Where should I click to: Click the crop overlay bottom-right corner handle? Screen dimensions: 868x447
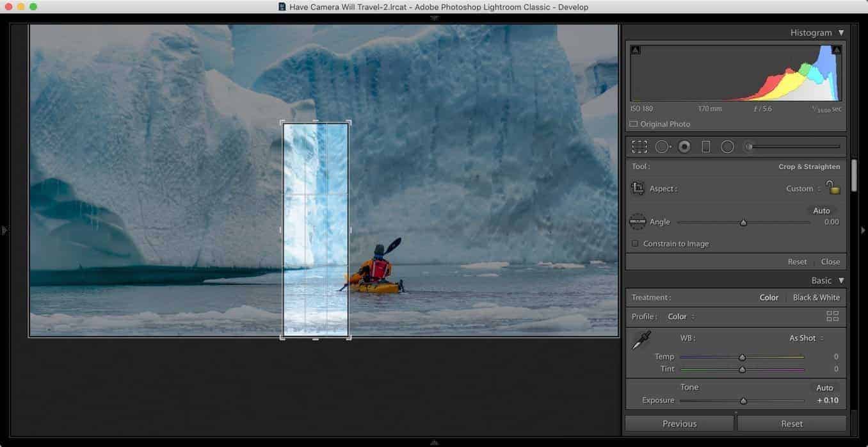349,337
